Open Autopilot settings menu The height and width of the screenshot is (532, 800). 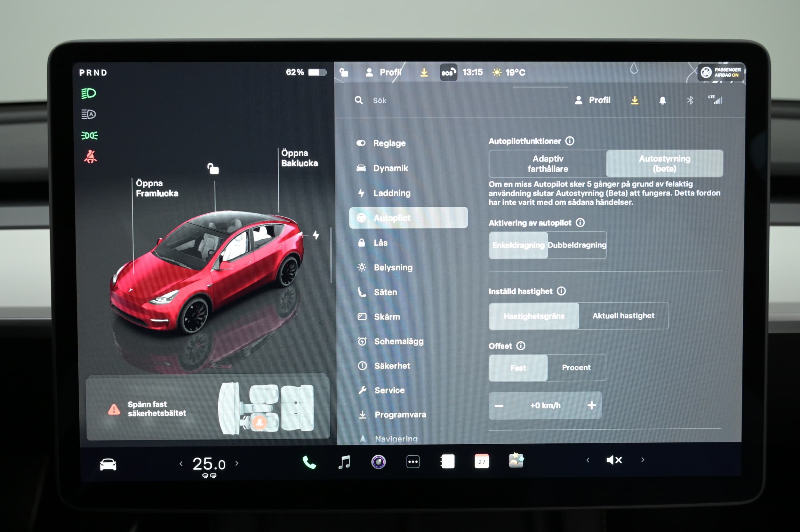click(x=408, y=218)
